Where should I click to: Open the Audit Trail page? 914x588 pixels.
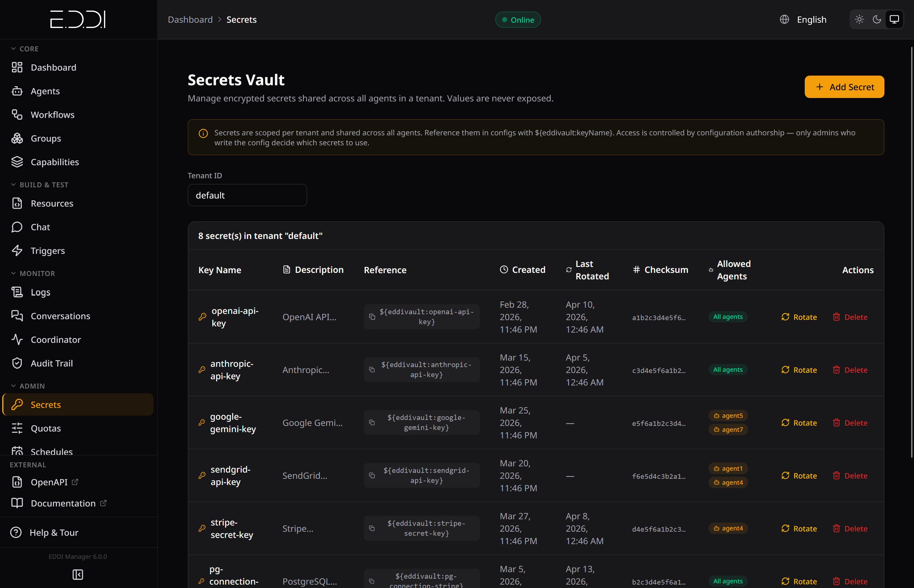(x=52, y=363)
